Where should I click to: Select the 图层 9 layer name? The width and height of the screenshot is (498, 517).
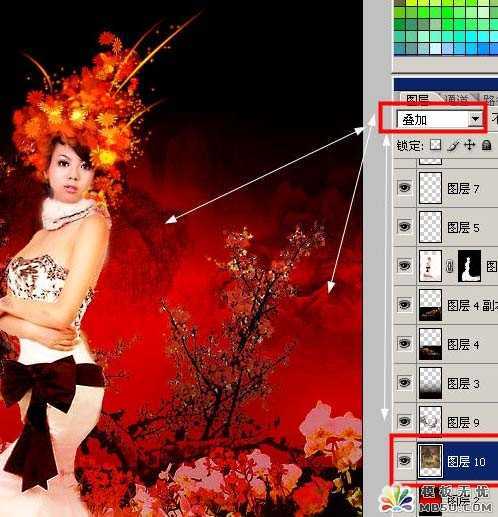[463, 423]
